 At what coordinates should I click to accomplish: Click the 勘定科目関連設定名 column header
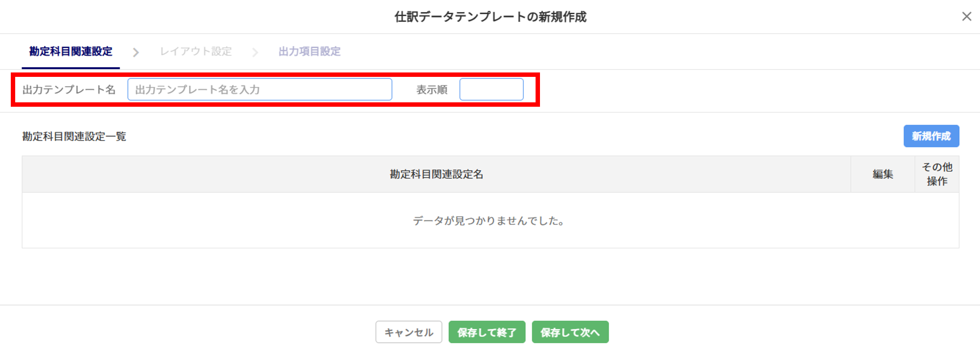(x=436, y=174)
